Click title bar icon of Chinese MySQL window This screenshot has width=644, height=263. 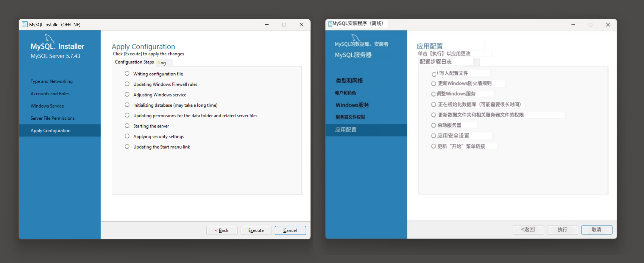(330, 24)
